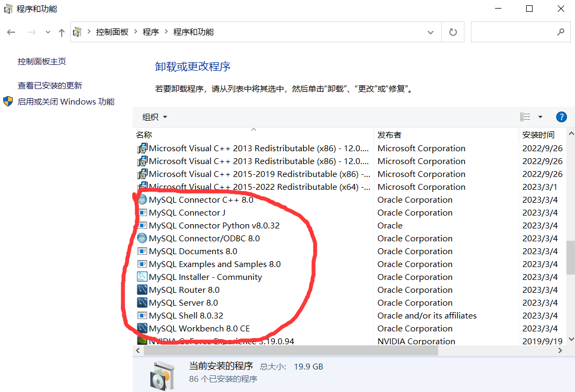Click the MySQL Installer - Community icon
The image size is (575, 392).
142,277
